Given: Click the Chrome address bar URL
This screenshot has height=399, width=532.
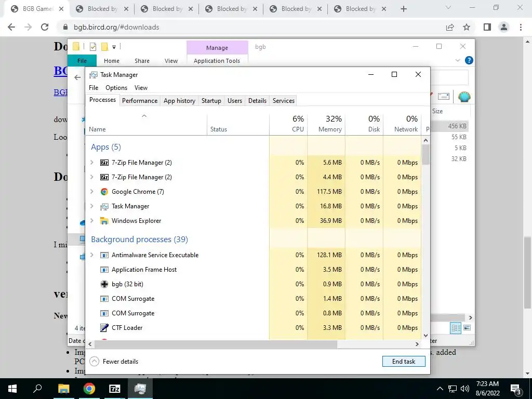Looking at the screenshot, I should tap(116, 27).
